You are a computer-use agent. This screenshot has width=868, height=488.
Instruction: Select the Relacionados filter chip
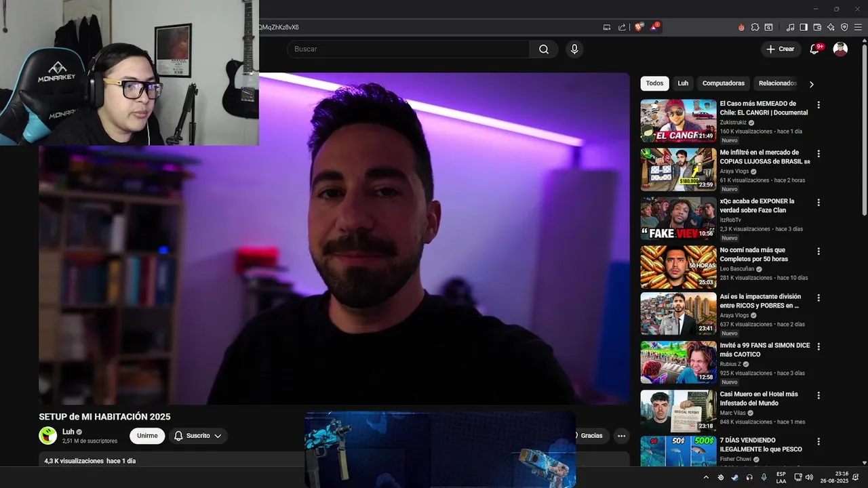tap(777, 83)
